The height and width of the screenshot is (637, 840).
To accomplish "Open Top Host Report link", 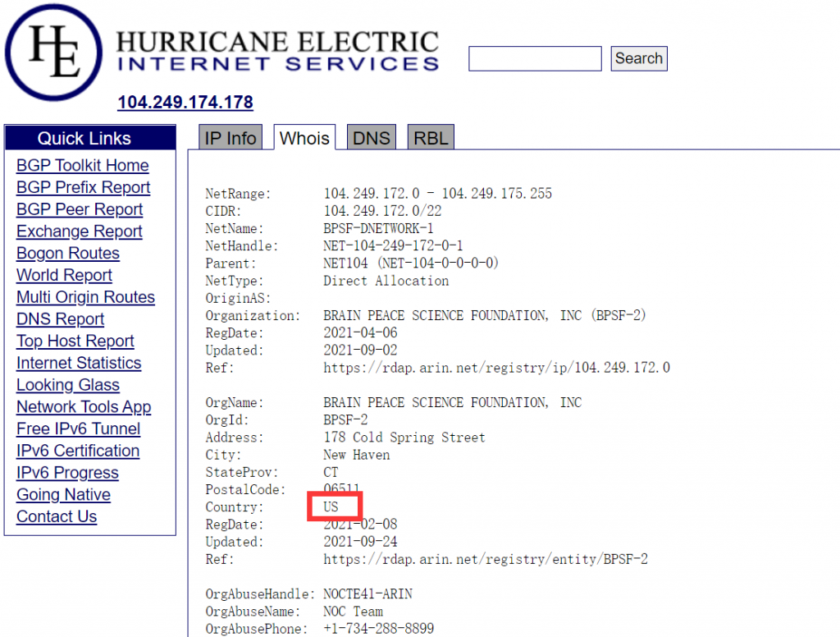I will 75,341.
